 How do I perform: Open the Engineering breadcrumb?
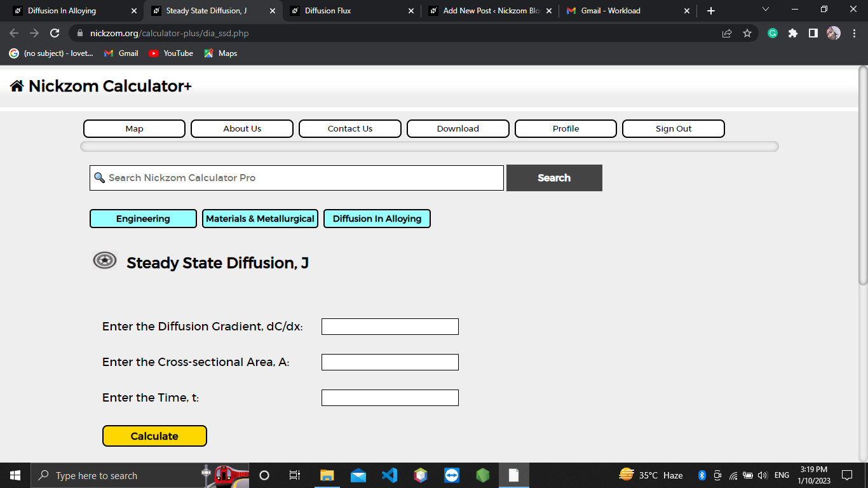tap(143, 219)
